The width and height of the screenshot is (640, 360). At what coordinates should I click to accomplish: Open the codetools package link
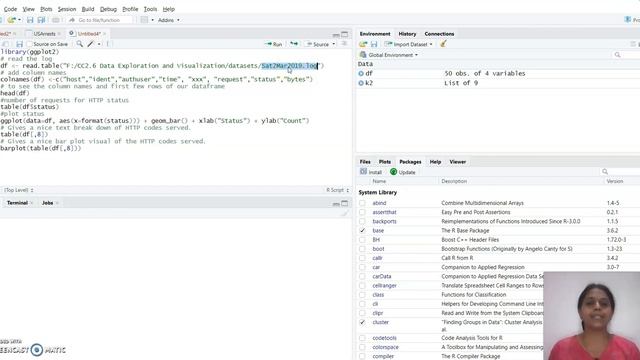[x=384, y=338]
